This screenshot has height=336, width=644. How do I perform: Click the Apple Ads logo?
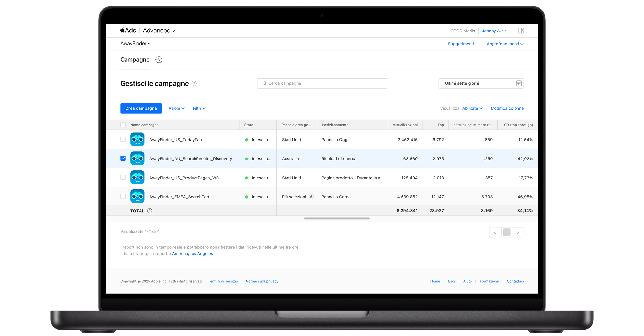click(128, 31)
